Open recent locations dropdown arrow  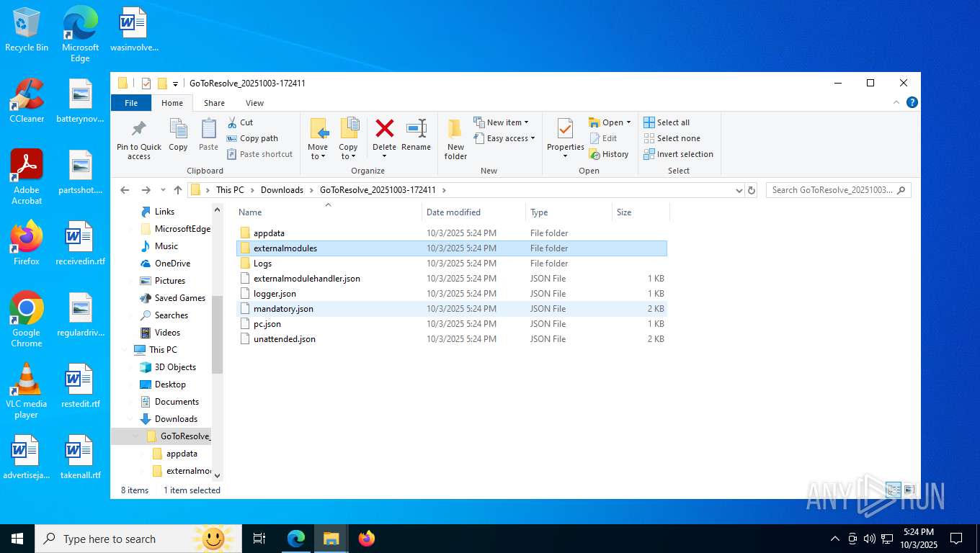tap(162, 190)
